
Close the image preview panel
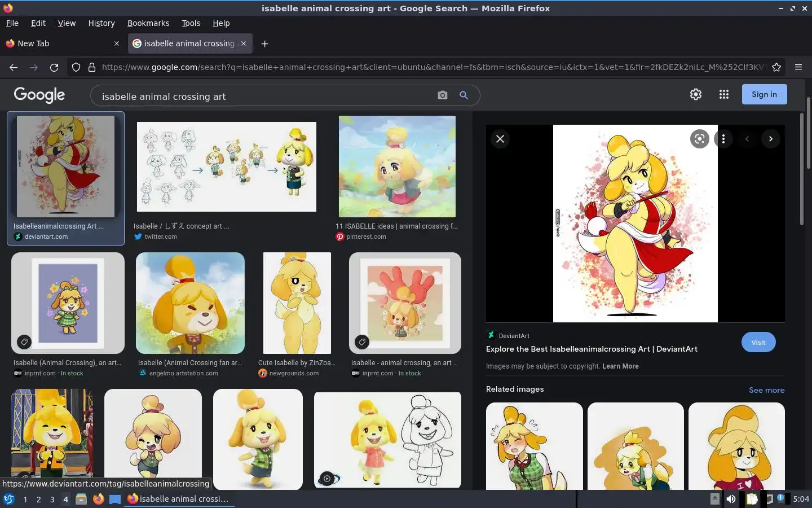click(x=500, y=139)
